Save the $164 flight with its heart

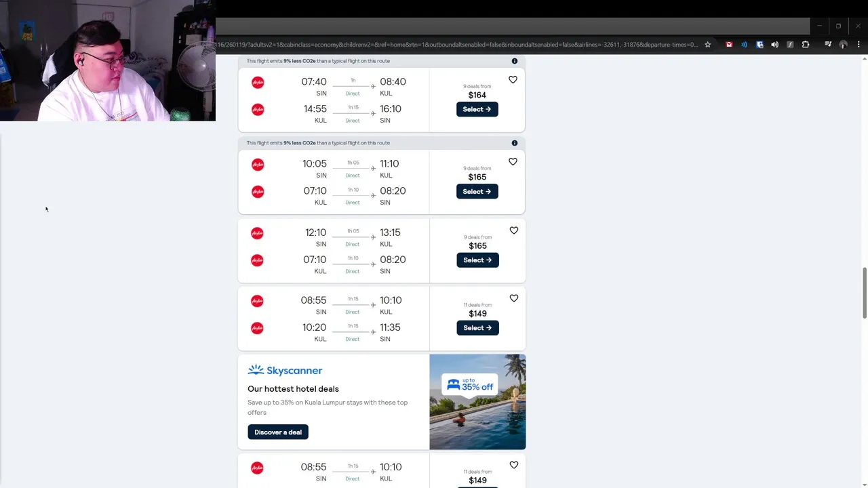coord(513,80)
